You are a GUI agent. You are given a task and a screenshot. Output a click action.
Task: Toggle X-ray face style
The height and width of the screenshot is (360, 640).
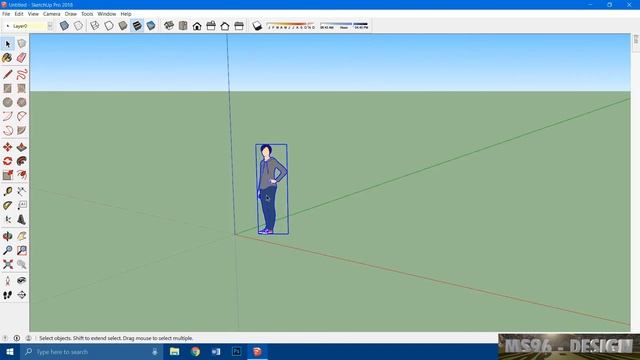pyautogui.click(x=64, y=26)
